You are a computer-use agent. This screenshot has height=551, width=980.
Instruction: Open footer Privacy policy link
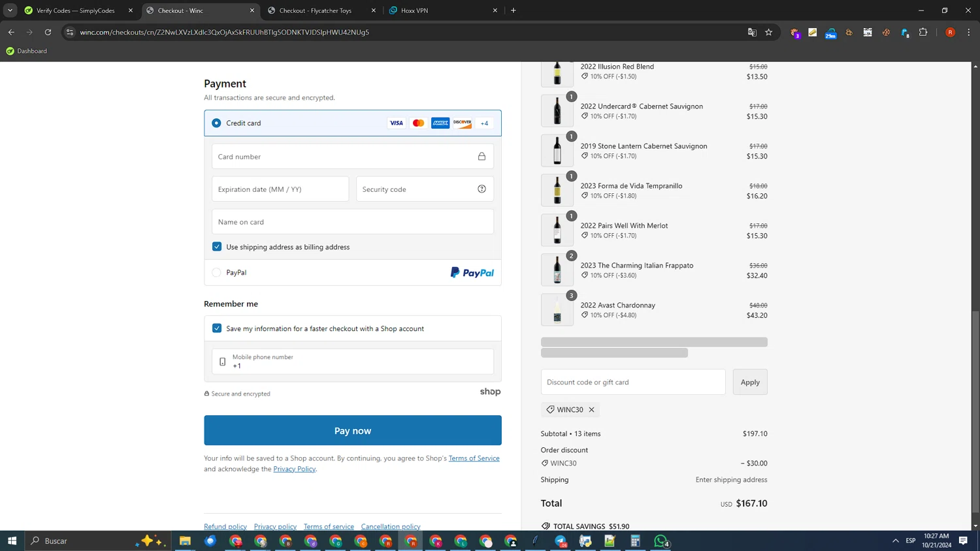point(275,526)
